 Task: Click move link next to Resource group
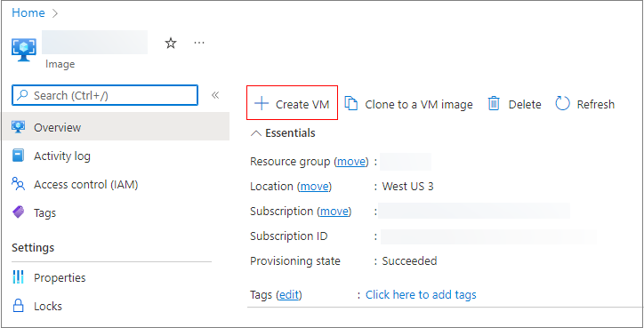click(351, 161)
